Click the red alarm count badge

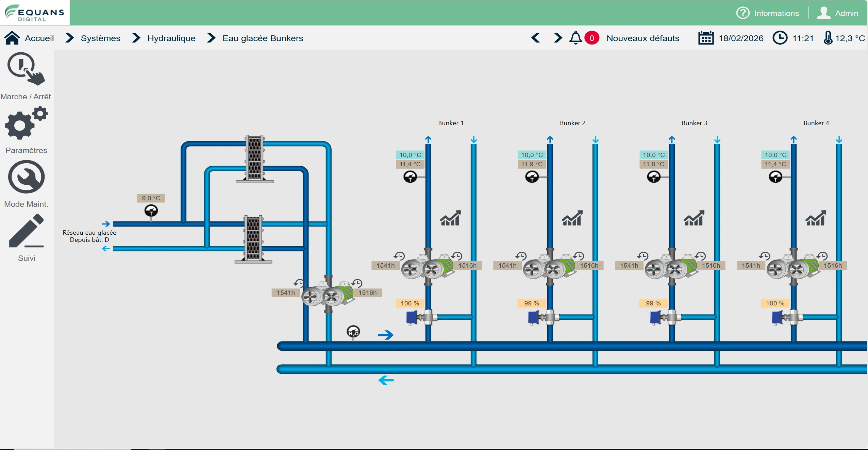592,38
